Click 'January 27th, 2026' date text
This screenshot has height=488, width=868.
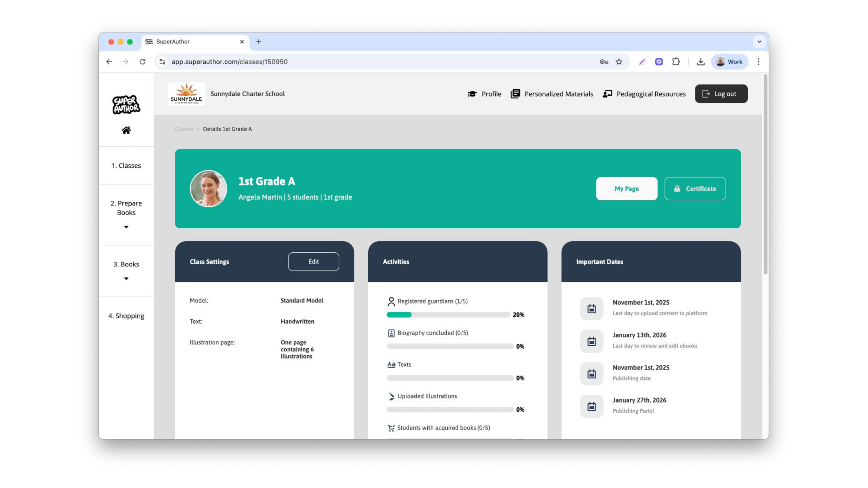pyautogui.click(x=639, y=400)
